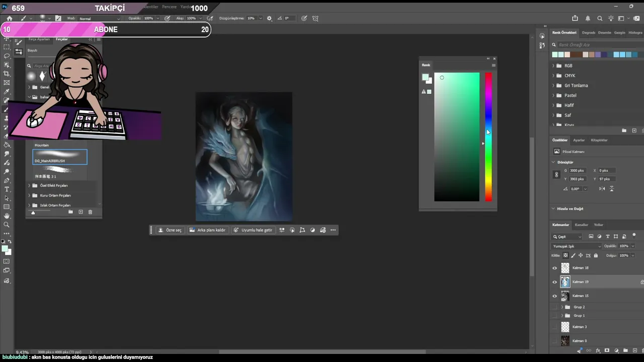Switch to the Ayarlar tab

coord(579,140)
